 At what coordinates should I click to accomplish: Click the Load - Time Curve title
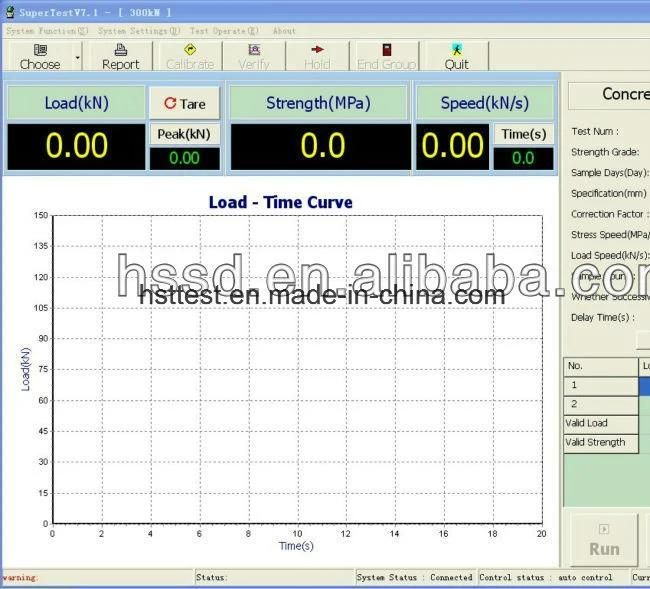pos(281,202)
